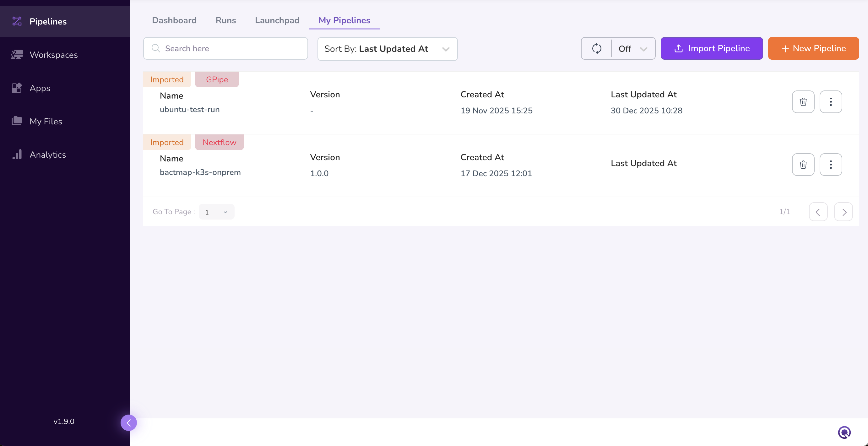
Task: Collapse the sidebar with the purple arrow
Action: [x=129, y=423]
